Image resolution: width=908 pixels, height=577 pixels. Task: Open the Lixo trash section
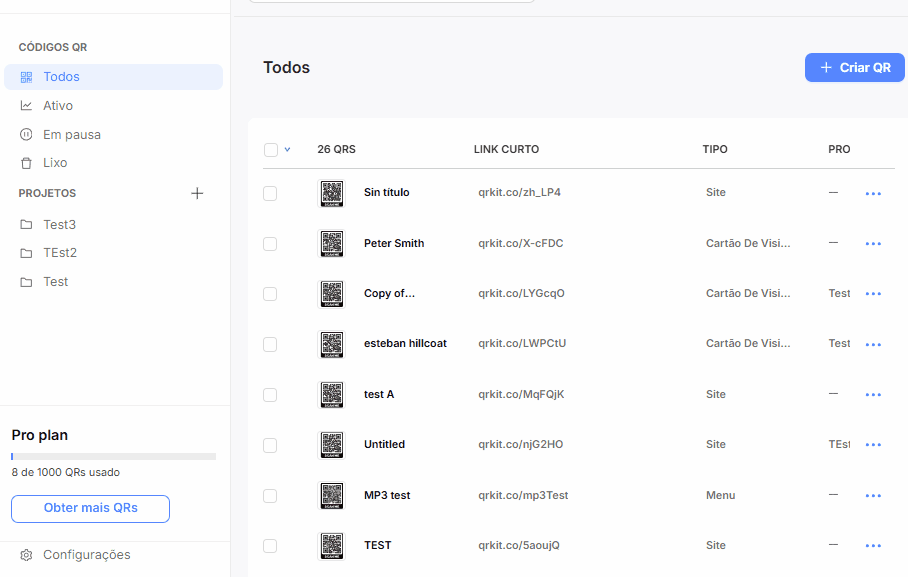click(55, 162)
